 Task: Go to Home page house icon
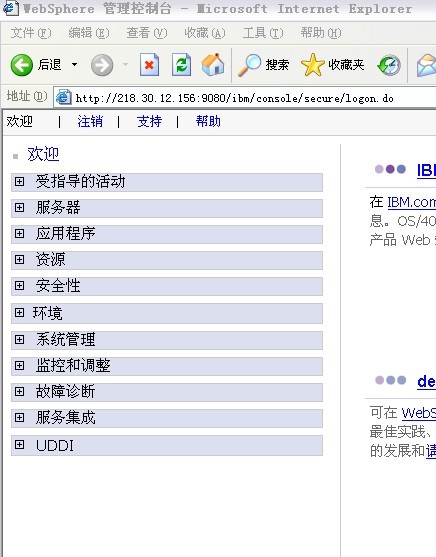[x=213, y=64]
